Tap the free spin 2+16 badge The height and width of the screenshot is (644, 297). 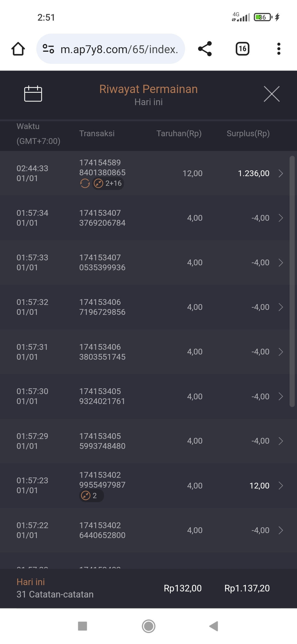(x=108, y=183)
